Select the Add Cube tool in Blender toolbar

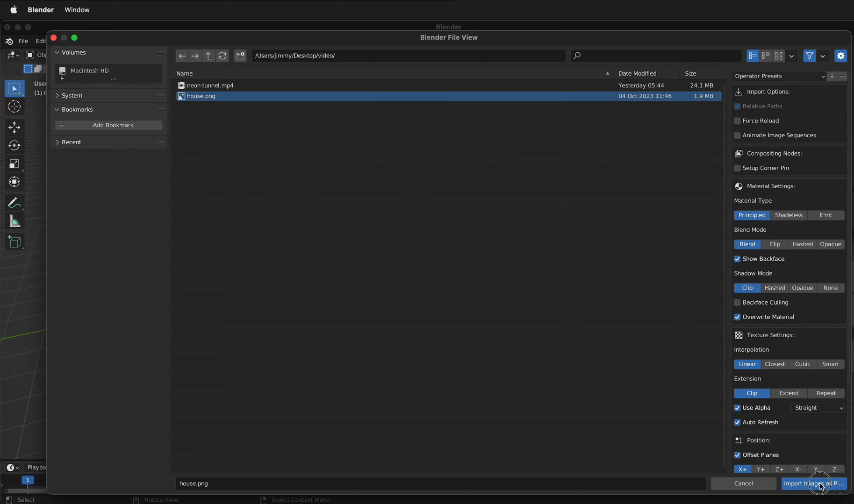tap(14, 241)
